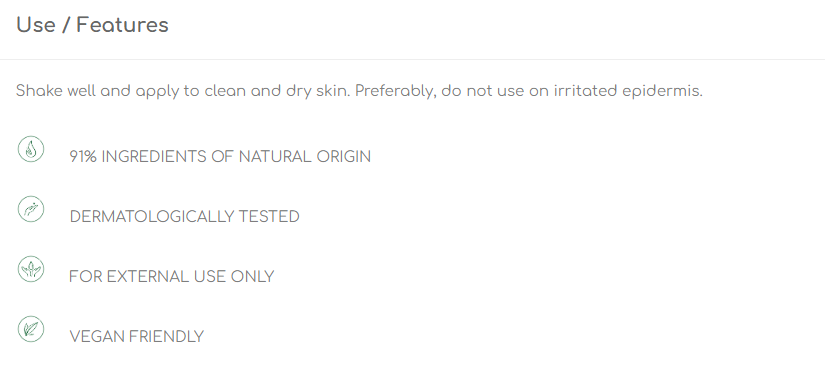Click the Use / Features section heading
The image size is (825, 366).
[x=92, y=25]
